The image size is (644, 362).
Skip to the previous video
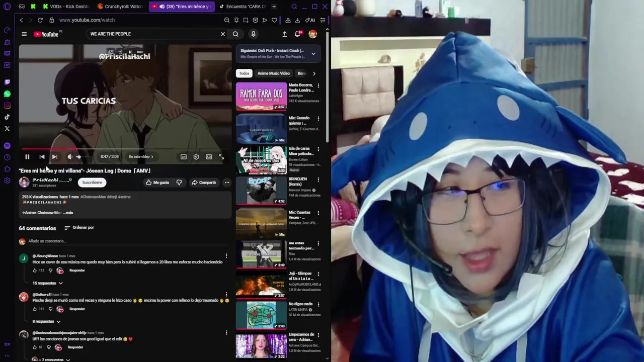(x=42, y=157)
